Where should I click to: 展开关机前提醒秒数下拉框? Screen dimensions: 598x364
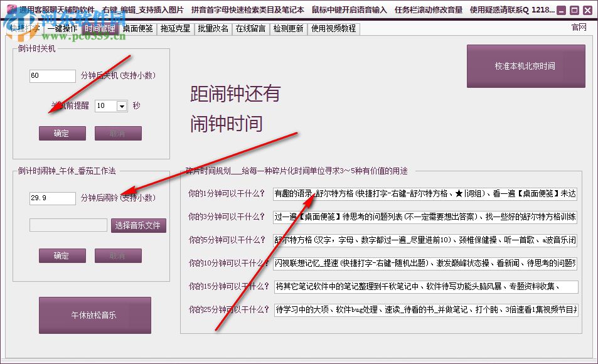pos(122,106)
